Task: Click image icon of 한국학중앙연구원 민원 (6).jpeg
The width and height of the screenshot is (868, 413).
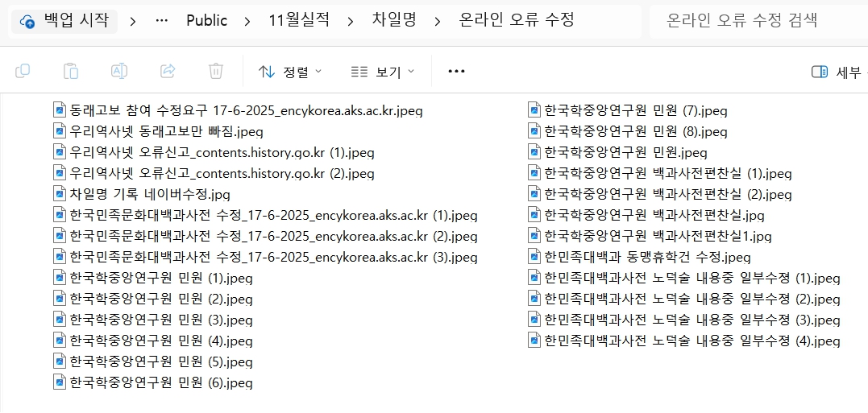Action: tap(60, 382)
